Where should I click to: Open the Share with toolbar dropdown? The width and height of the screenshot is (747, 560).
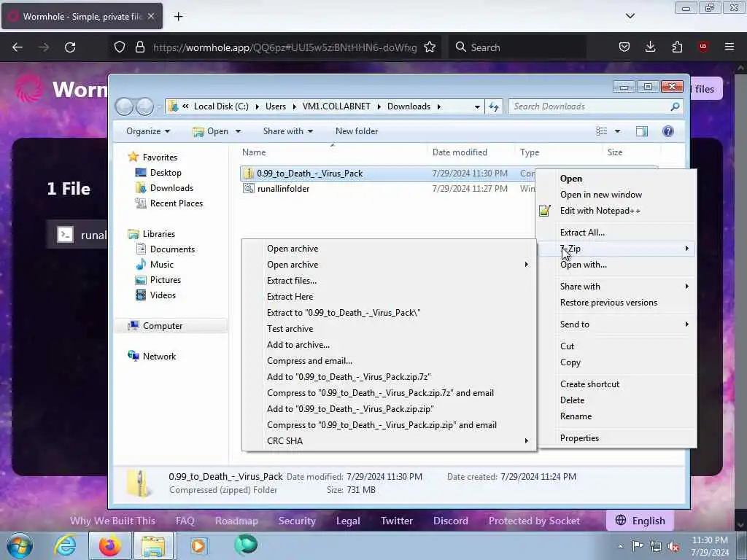(x=287, y=131)
